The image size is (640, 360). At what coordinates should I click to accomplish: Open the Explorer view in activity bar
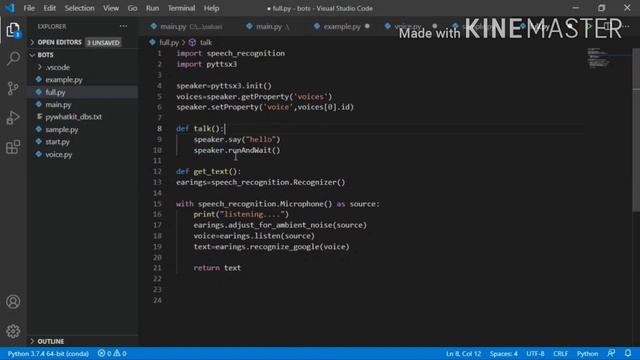click(x=13, y=30)
